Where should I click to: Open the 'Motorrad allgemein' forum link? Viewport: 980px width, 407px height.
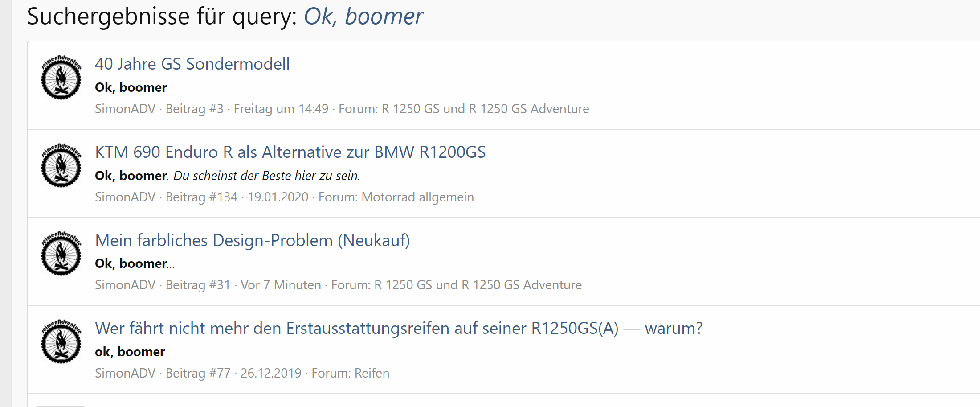pos(417,197)
